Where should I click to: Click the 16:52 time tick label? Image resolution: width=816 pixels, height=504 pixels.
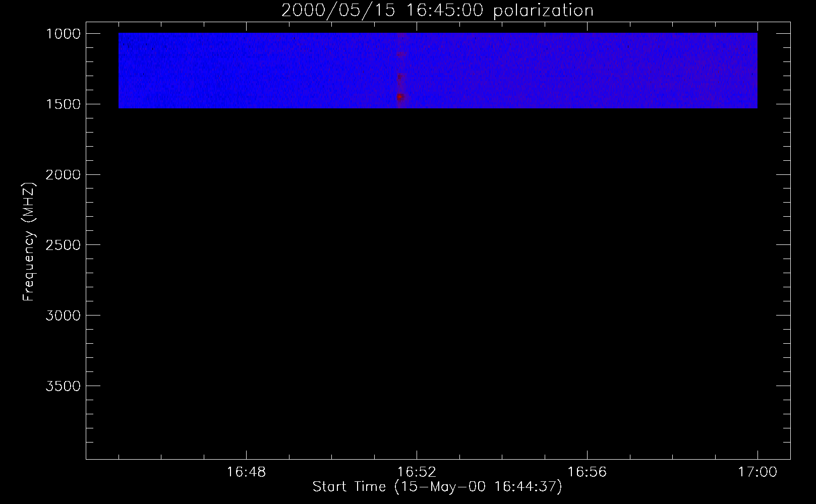[417, 472]
